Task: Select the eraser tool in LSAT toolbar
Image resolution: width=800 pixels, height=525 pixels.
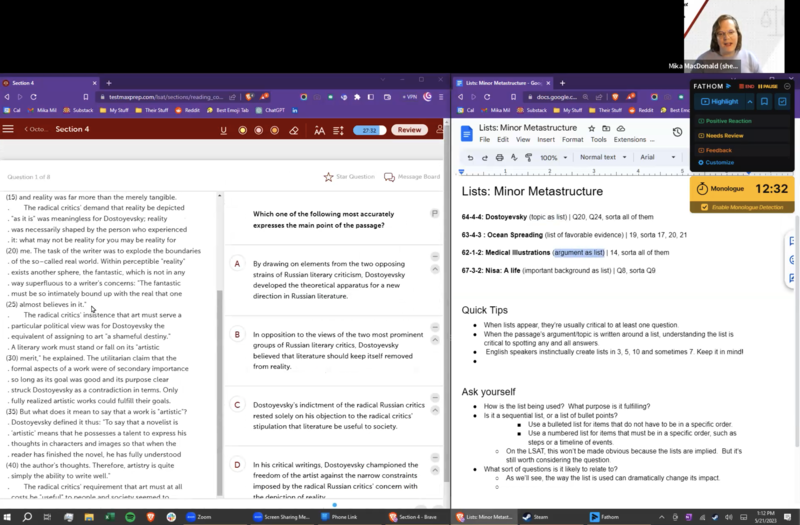Action: point(293,130)
